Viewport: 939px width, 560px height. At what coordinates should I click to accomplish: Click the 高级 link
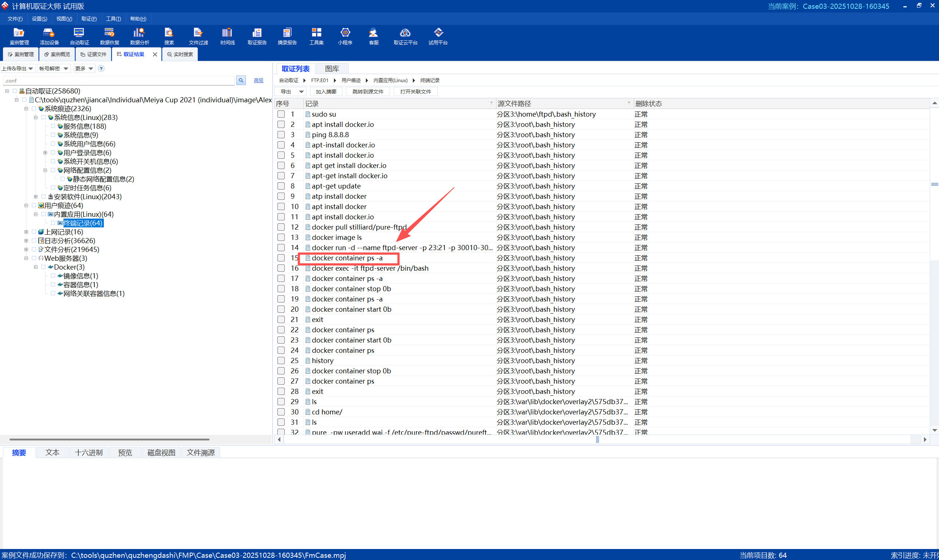click(x=258, y=80)
